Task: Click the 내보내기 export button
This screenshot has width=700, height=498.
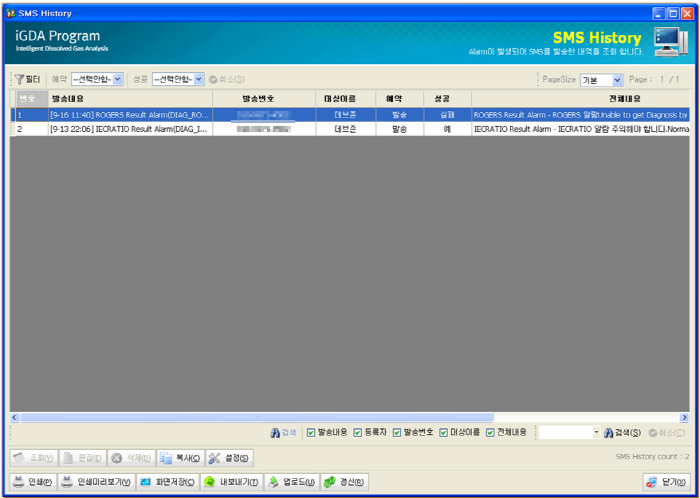Action: [x=232, y=482]
